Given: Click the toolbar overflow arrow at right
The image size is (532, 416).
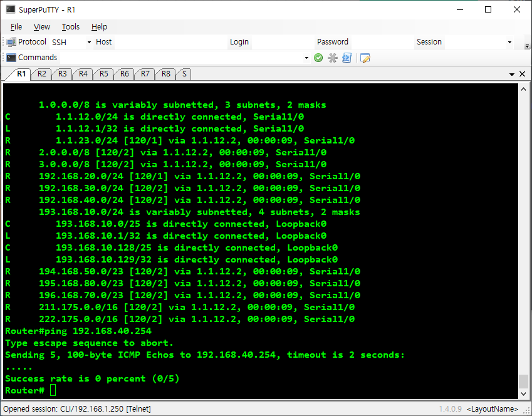Looking at the screenshot, I should pos(527,46).
